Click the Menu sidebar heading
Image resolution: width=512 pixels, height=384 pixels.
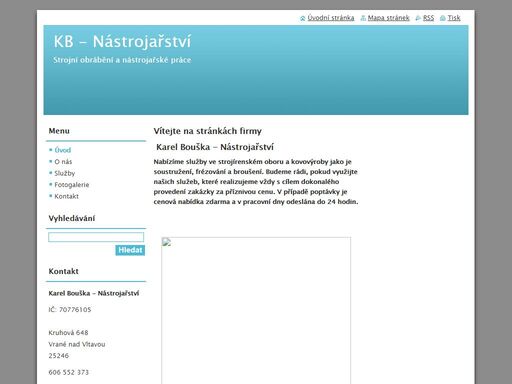tap(59, 131)
